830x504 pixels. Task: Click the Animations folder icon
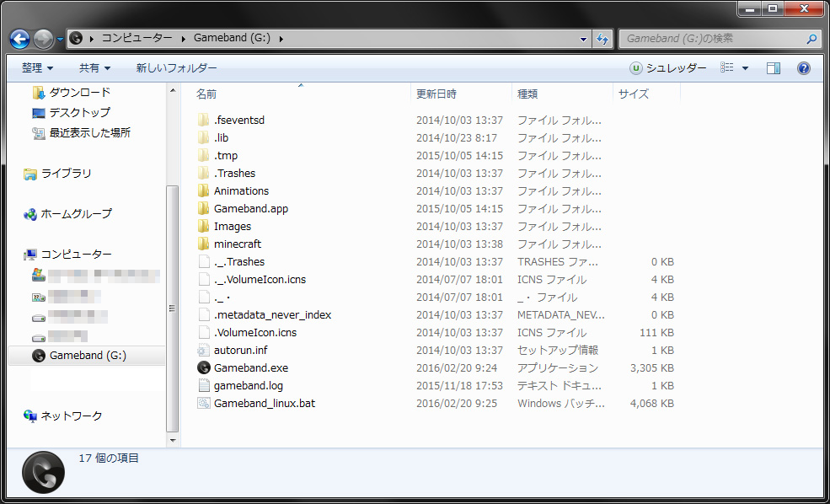pos(203,191)
